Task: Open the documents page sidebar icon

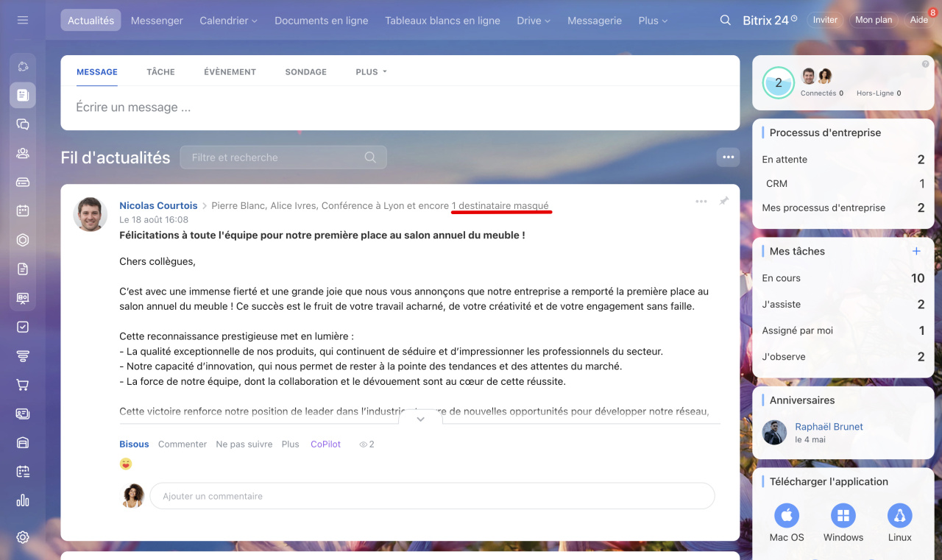Action: click(23, 269)
